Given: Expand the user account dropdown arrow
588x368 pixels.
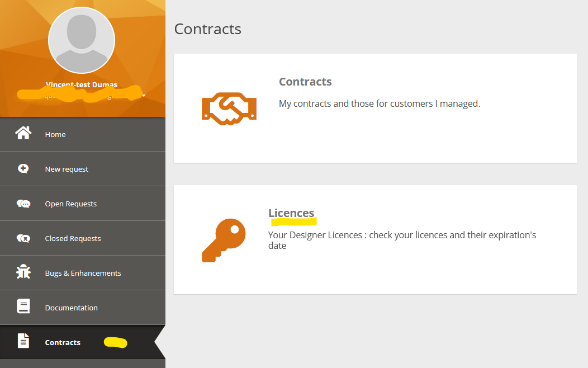Looking at the screenshot, I should pos(144,96).
